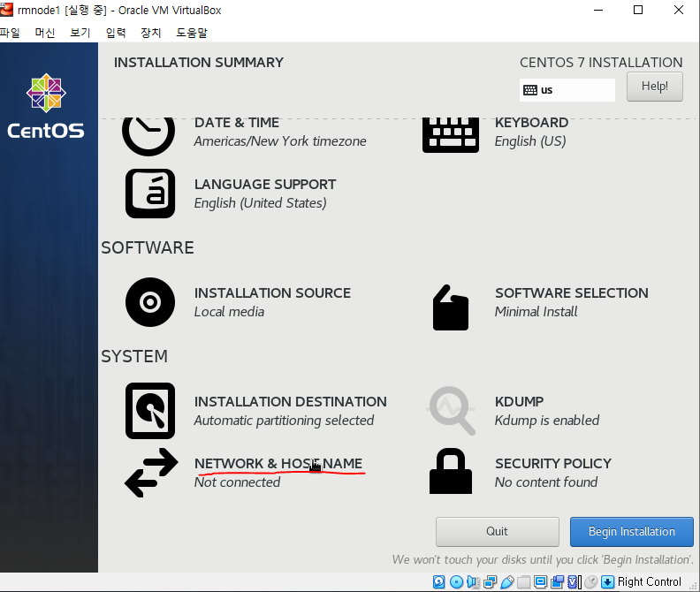The image size is (700, 592).
Task: Open DATE & TIME label
Action: [237, 122]
